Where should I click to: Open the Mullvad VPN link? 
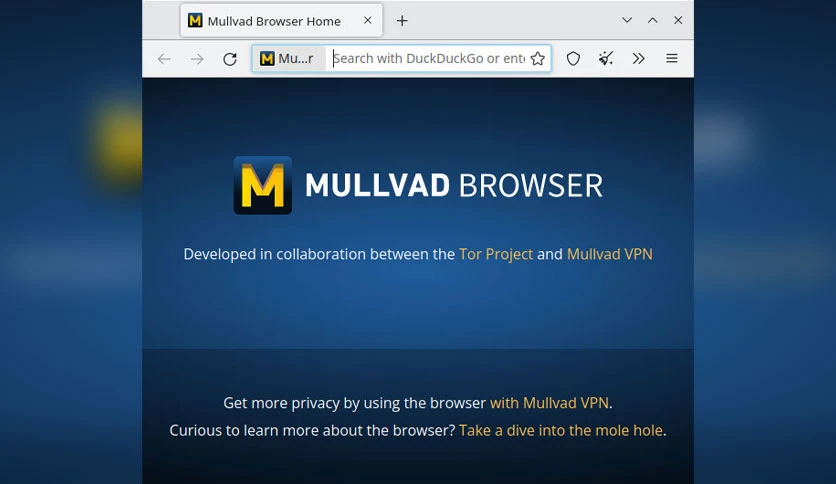coord(609,254)
